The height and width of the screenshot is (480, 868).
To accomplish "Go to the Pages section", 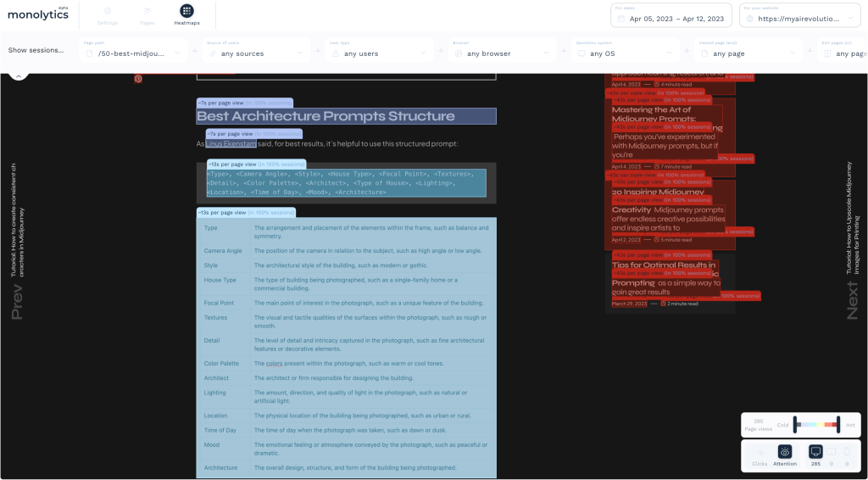I will point(147,14).
